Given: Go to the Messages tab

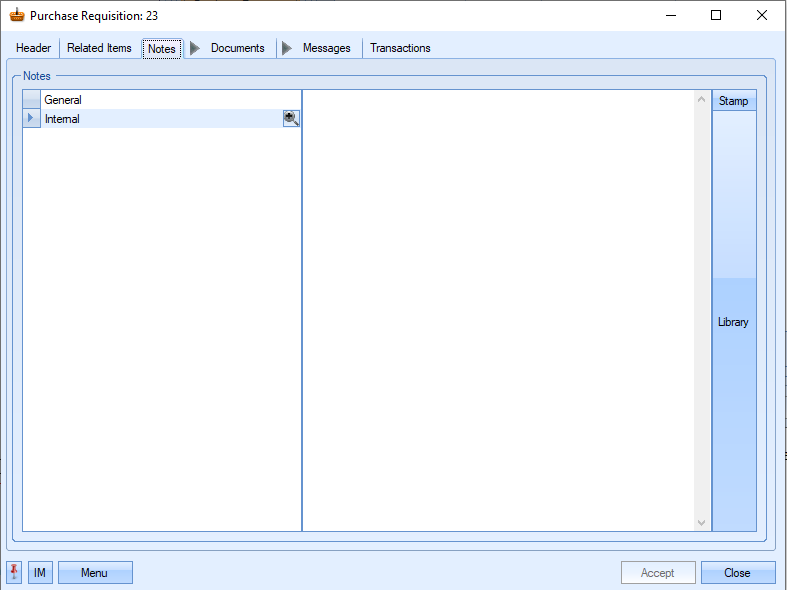Looking at the screenshot, I should tap(327, 48).
